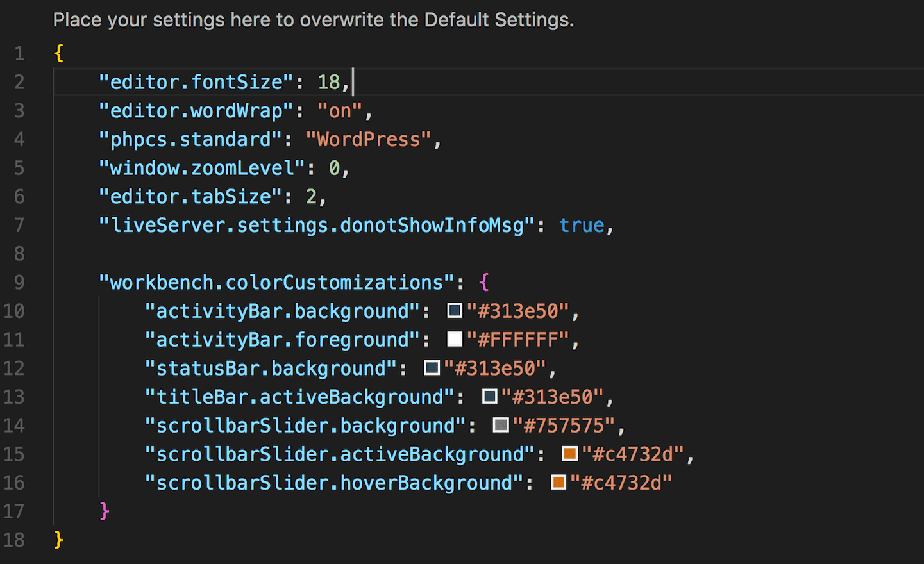Click scrollbarSlider.hoverBackground orange swatch
The height and width of the screenshot is (564, 924).
559,482
